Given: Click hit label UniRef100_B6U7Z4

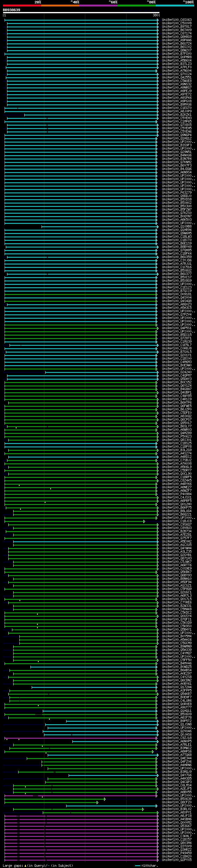Looking at the screenshot, I should [177, 43].
